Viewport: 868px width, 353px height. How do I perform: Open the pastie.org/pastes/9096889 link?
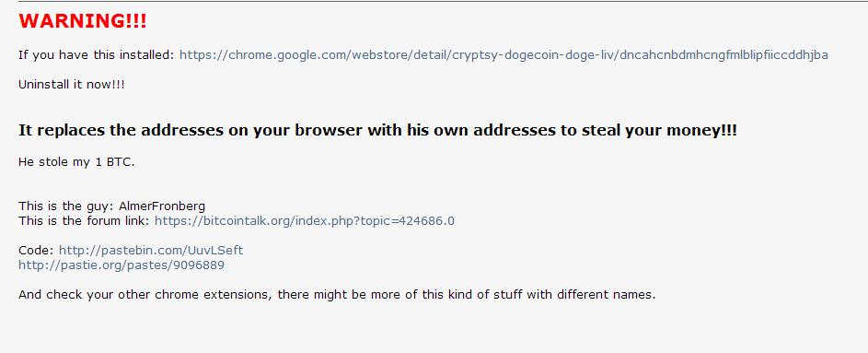point(122,265)
